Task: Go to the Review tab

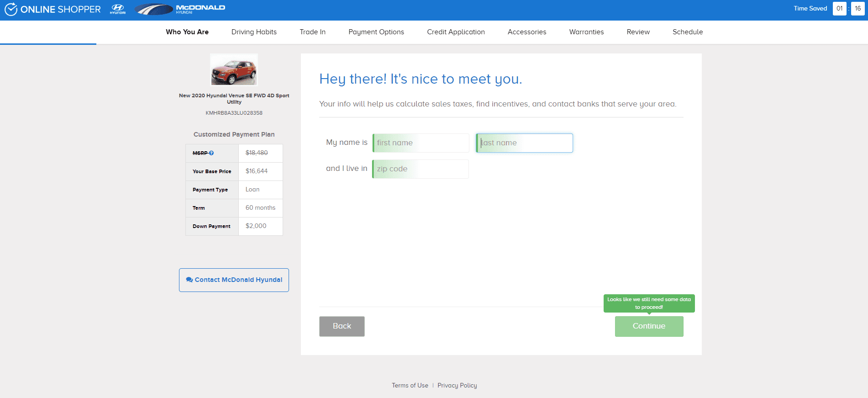Action: [x=638, y=32]
